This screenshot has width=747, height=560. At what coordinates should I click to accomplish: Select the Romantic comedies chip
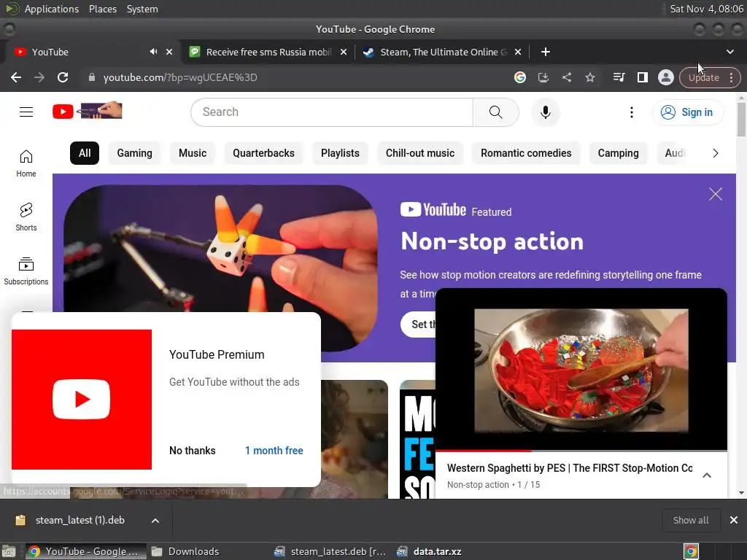tap(526, 153)
